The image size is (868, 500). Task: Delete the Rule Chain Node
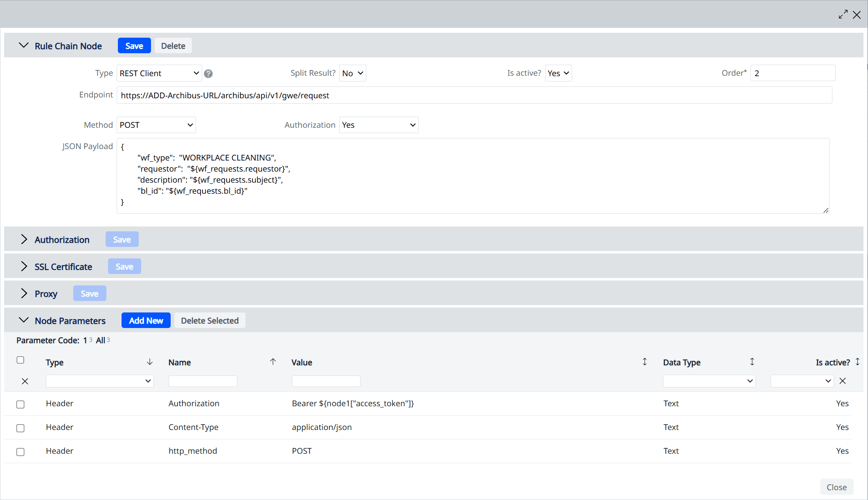pos(173,46)
